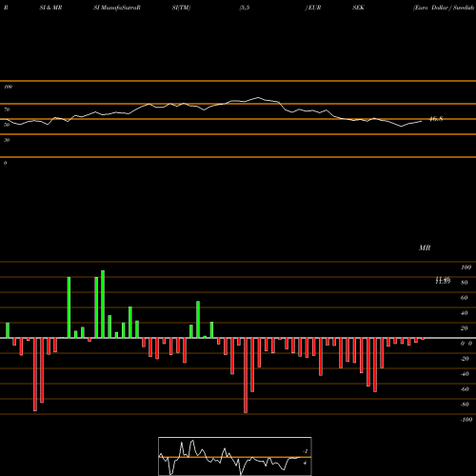Image resolution: width=476 pixels, height=476 pixels.
Task: Click the 'SI MunafaSutraR' header text
Action: coord(117,8)
